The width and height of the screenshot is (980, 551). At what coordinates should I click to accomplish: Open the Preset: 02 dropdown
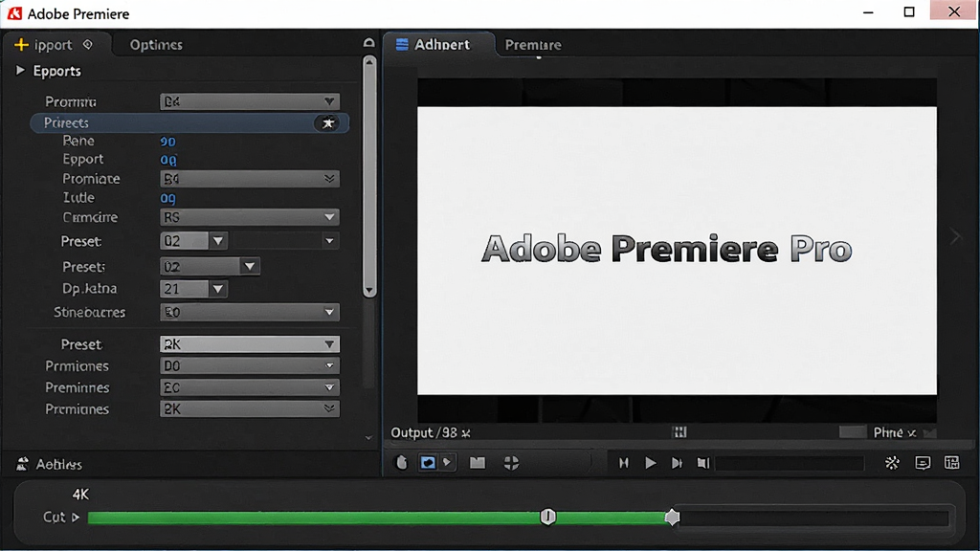click(210, 267)
